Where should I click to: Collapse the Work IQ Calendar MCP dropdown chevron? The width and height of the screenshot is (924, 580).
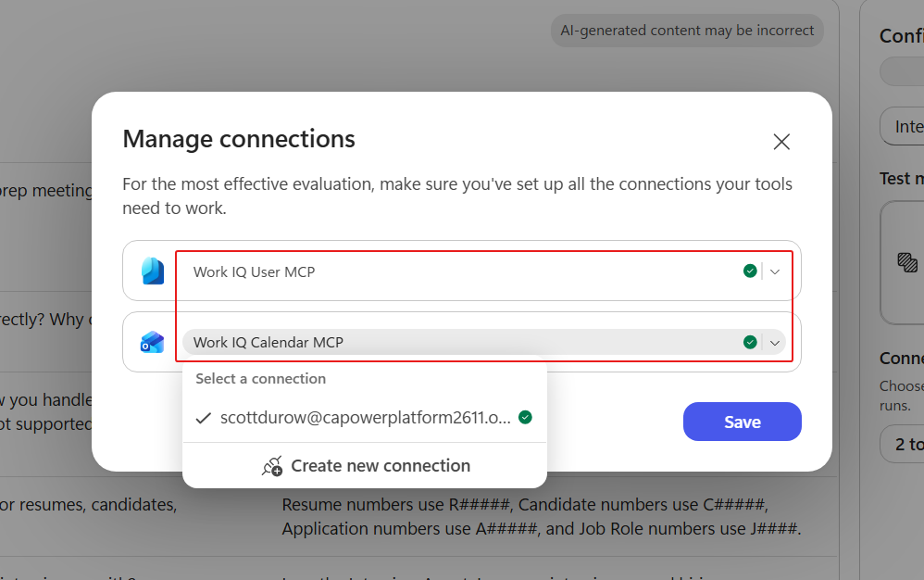pos(775,343)
